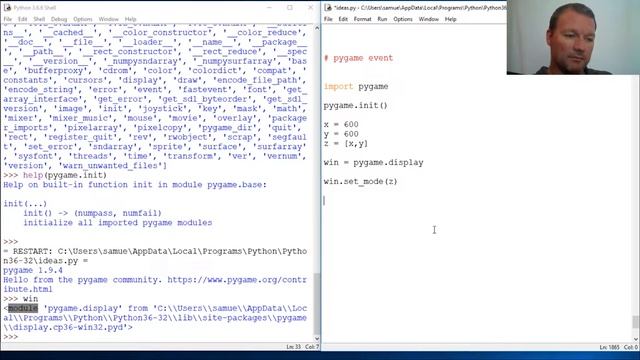Click 'help(pygame.init)' in the shell

click(65, 175)
